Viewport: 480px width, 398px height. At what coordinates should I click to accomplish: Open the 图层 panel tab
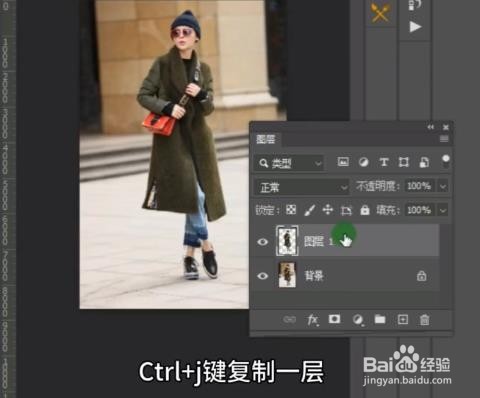[x=266, y=139]
